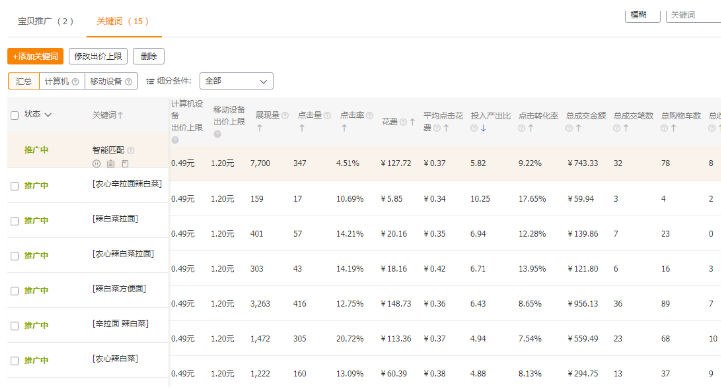The height and width of the screenshot is (389, 721).
Task: Open the keyword [辣白菜拉面]
Action: pyautogui.click(x=115, y=219)
